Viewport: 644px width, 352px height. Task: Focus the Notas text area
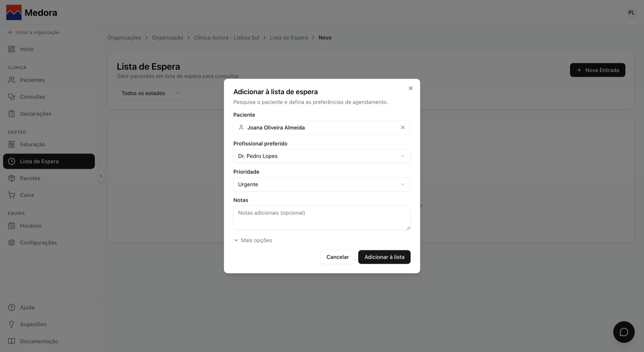pos(322,218)
